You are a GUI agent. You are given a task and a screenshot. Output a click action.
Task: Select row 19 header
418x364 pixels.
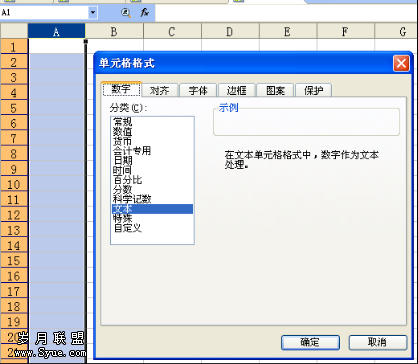(x=14, y=322)
